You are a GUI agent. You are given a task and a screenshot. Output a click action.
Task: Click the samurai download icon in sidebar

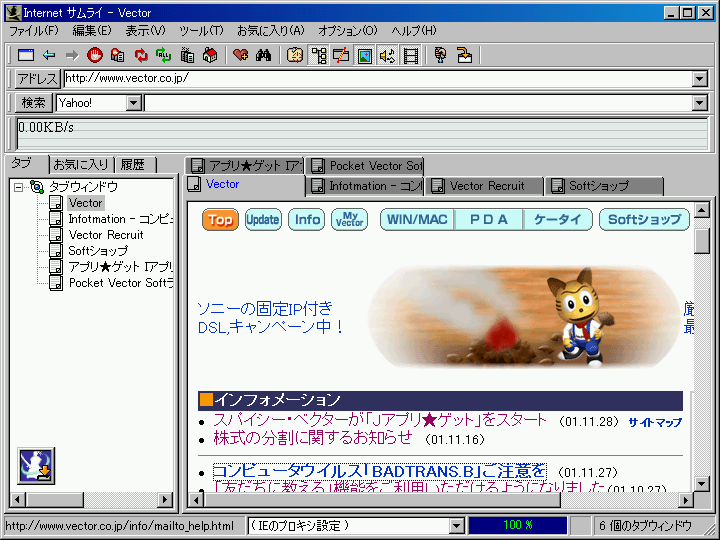click(x=36, y=466)
